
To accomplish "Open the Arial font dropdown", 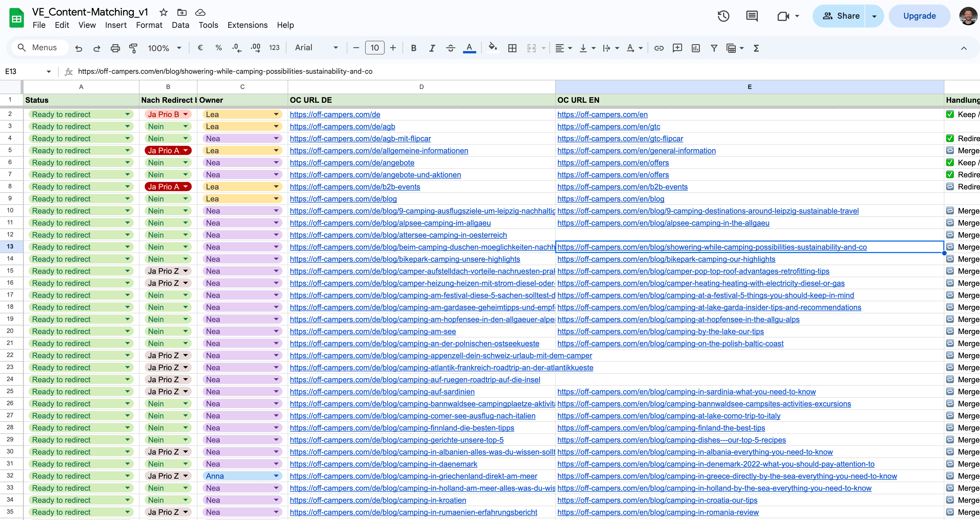I will (317, 48).
